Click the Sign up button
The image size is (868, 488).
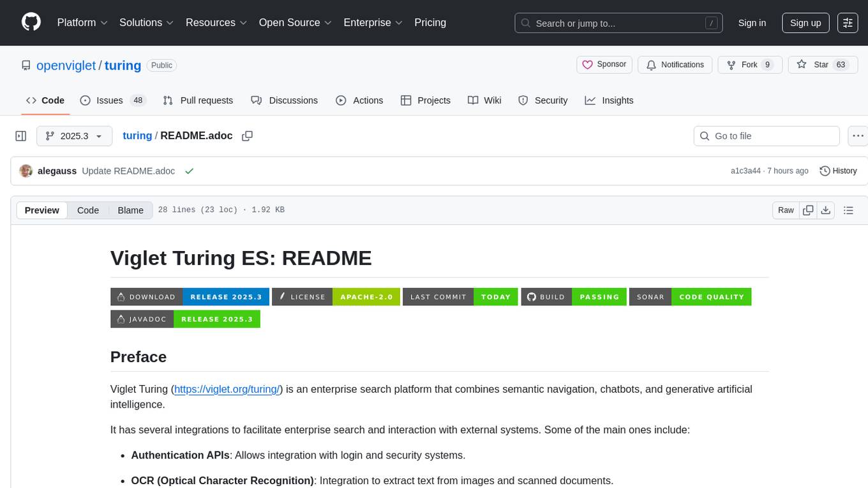tap(805, 23)
